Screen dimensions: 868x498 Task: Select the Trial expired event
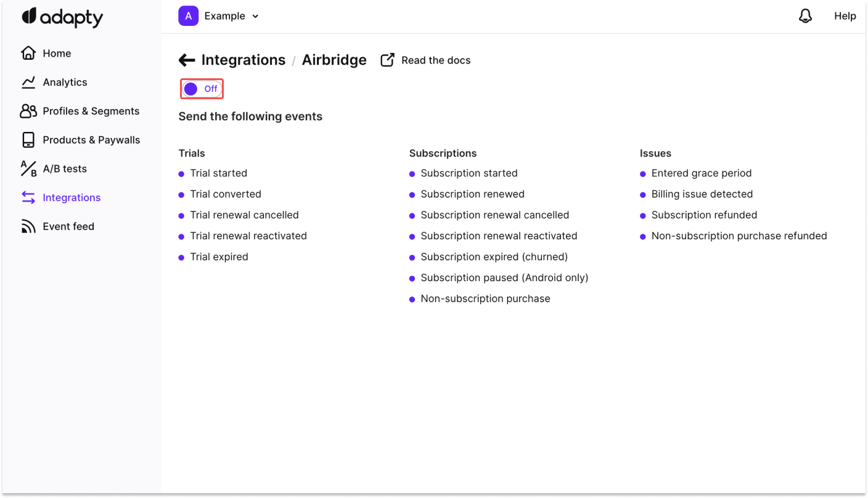219,257
